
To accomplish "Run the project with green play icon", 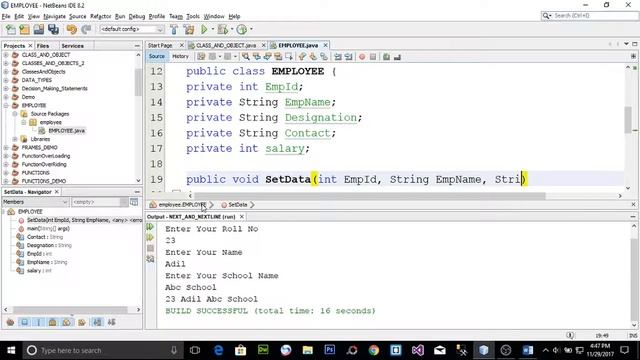I will tap(204, 29).
